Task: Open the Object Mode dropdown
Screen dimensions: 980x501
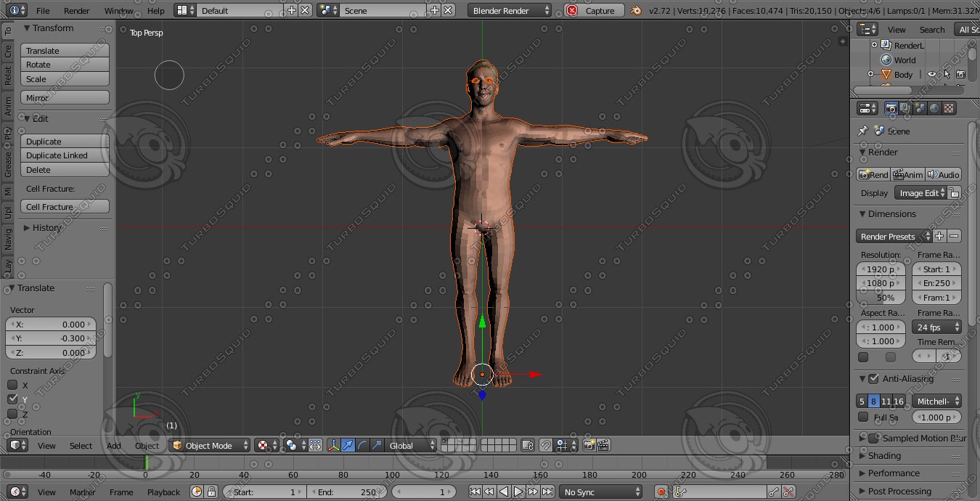Action: 209,445
